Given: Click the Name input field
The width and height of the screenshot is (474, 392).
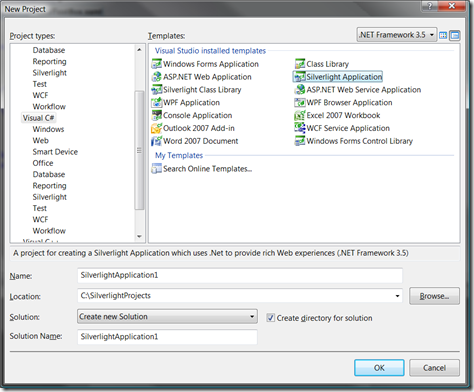Looking at the screenshot, I should pyautogui.click(x=240, y=275).
